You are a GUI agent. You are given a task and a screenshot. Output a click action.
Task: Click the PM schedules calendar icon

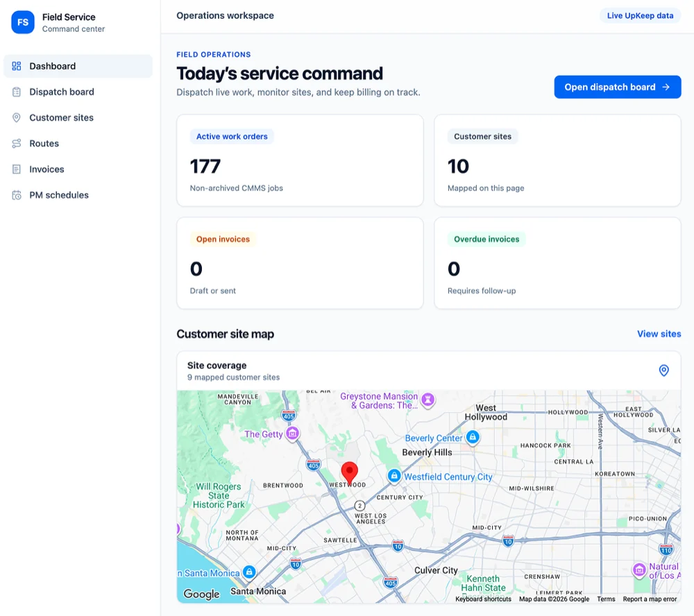click(x=17, y=195)
